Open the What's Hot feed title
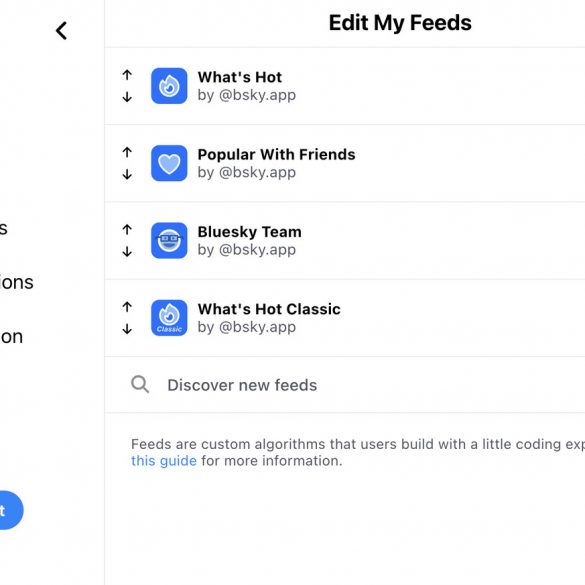Image resolution: width=585 pixels, height=585 pixels. [240, 77]
